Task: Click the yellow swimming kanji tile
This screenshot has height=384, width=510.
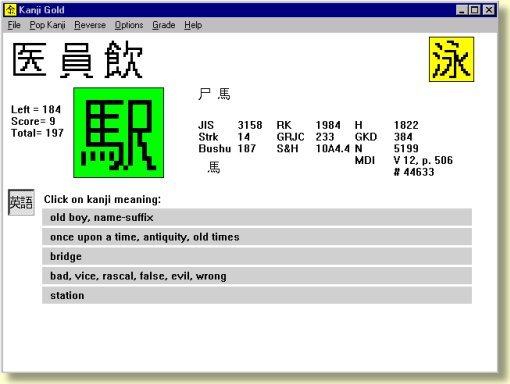Action: (451, 59)
